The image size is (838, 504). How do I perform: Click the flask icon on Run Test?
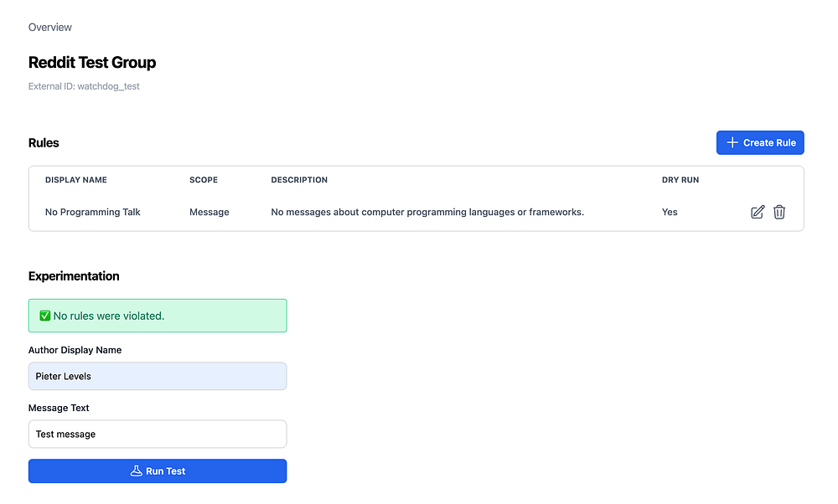point(137,471)
